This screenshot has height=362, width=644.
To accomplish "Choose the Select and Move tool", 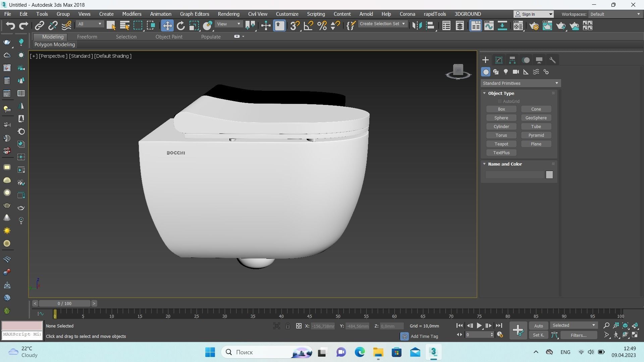I will [167, 26].
